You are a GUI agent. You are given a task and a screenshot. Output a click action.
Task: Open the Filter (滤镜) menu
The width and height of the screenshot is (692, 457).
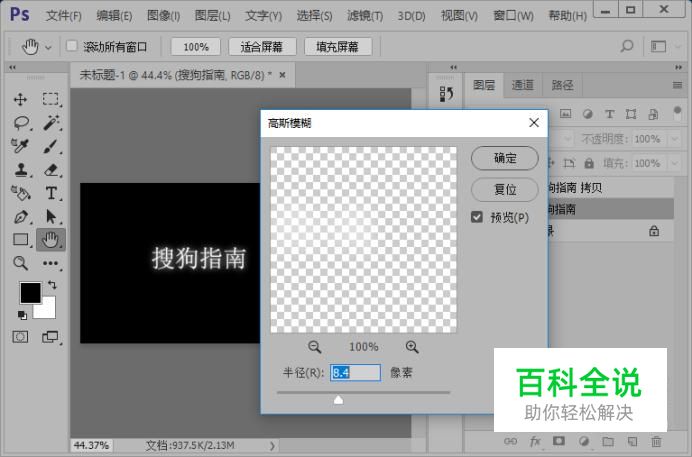pyautogui.click(x=365, y=16)
